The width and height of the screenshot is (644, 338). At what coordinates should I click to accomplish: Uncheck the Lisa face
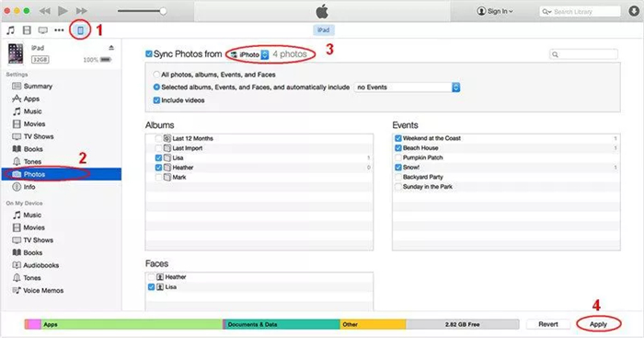coord(151,287)
